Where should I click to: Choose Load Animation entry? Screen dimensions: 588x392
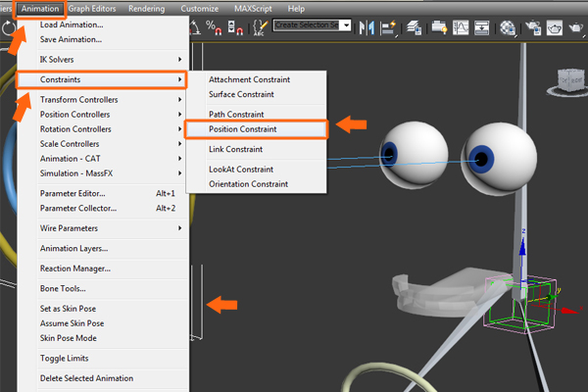103,24
